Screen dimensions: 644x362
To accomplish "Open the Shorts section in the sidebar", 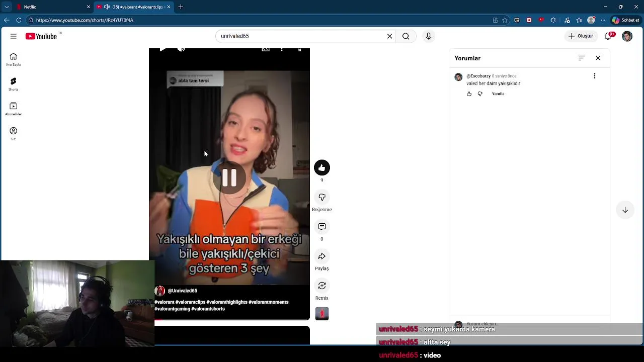I will 14,84.
